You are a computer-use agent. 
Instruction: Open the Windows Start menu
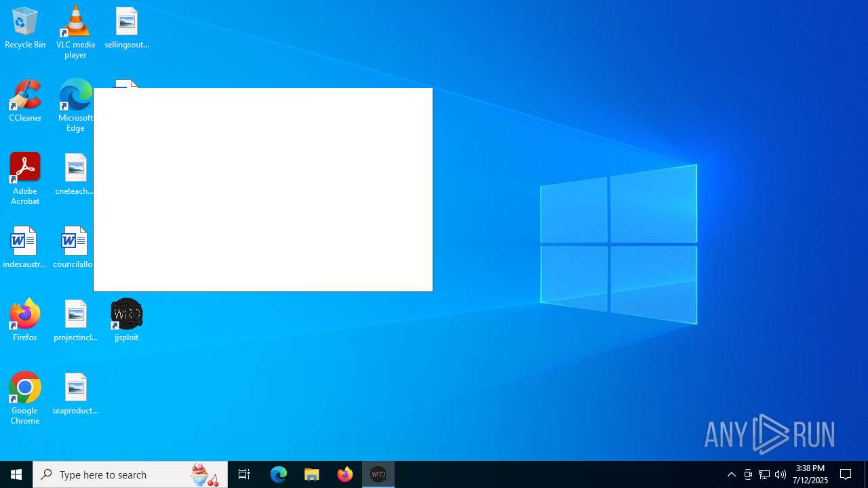tap(16, 474)
